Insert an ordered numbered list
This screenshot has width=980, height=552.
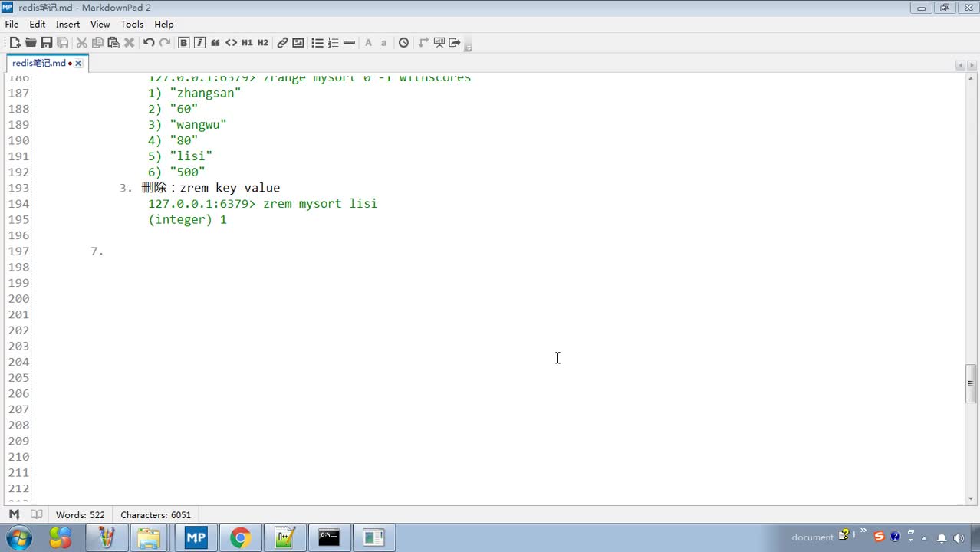coord(333,43)
